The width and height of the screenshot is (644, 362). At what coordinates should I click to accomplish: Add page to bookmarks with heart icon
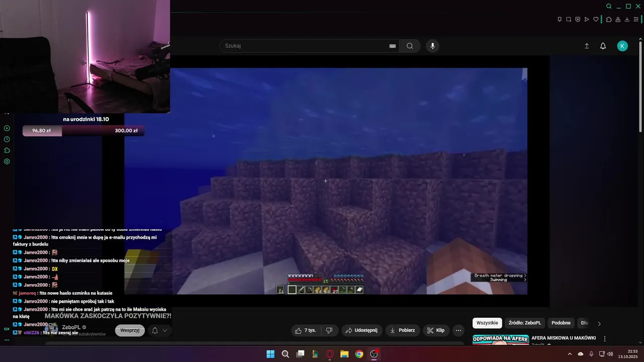pos(596,20)
